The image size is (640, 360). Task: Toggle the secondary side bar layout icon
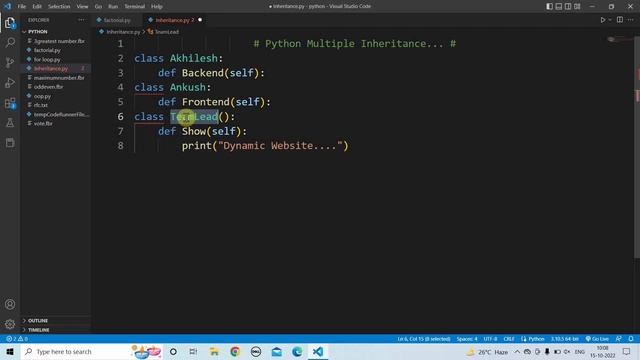(568, 7)
